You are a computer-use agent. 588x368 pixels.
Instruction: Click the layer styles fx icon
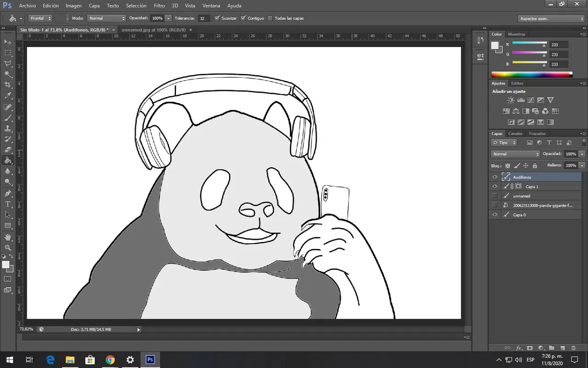pyautogui.click(x=519, y=348)
